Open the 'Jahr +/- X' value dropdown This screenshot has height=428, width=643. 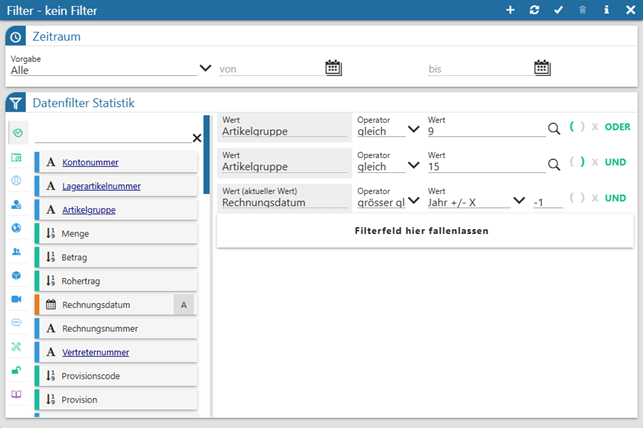coord(518,200)
